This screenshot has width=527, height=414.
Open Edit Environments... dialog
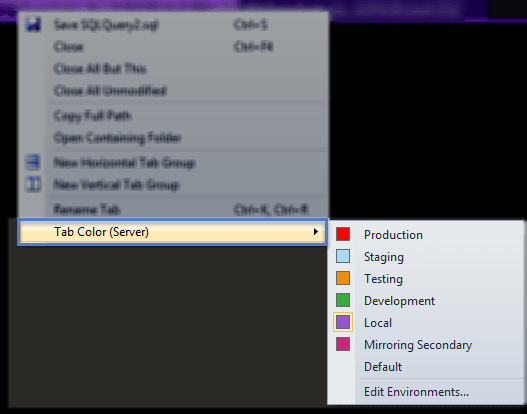pyautogui.click(x=416, y=392)
